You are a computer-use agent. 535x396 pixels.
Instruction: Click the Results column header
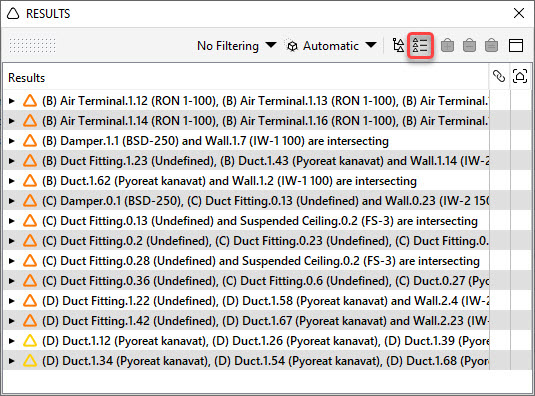[27, 78]
